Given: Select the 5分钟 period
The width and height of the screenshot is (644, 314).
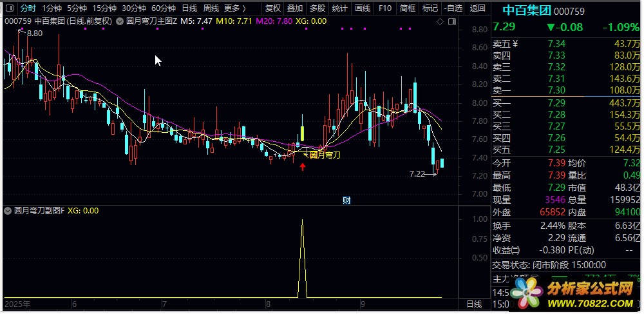Looking at the screenshot, I should point(77,8).
